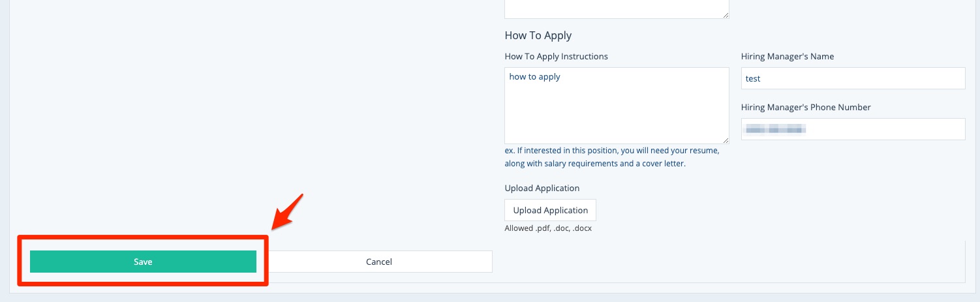Focus the How To Apply Instructions textarea

(617, 111)
